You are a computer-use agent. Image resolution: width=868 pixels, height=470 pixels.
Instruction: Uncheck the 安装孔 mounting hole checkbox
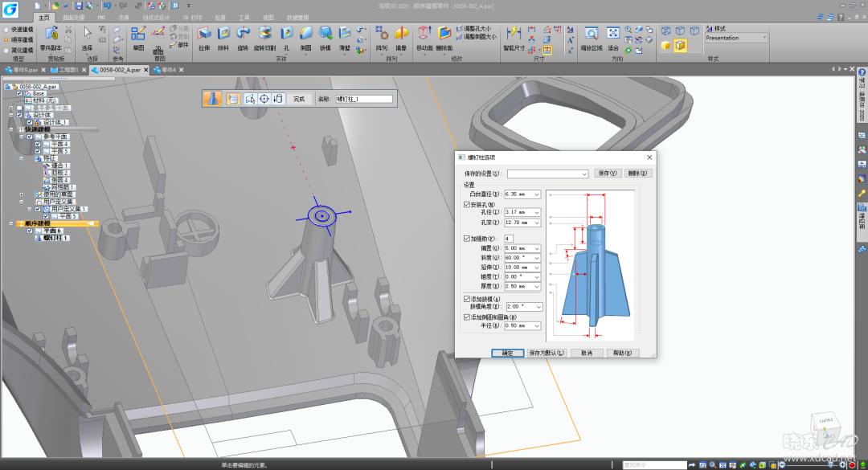coord(467,204)
